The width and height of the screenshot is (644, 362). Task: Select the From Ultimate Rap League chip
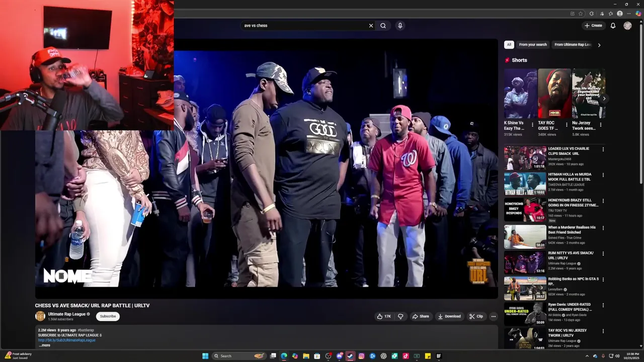coord(573,45)
